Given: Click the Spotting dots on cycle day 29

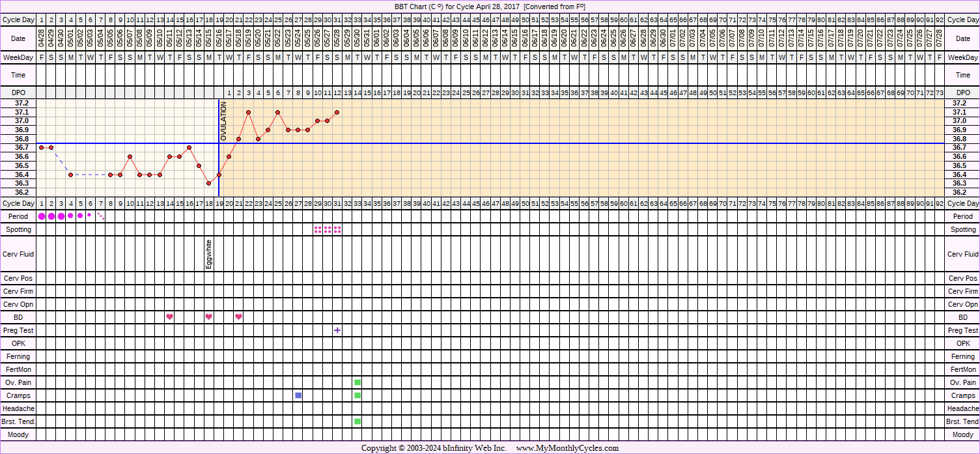Looking at the screenshot, I should (x=318, y=229).
